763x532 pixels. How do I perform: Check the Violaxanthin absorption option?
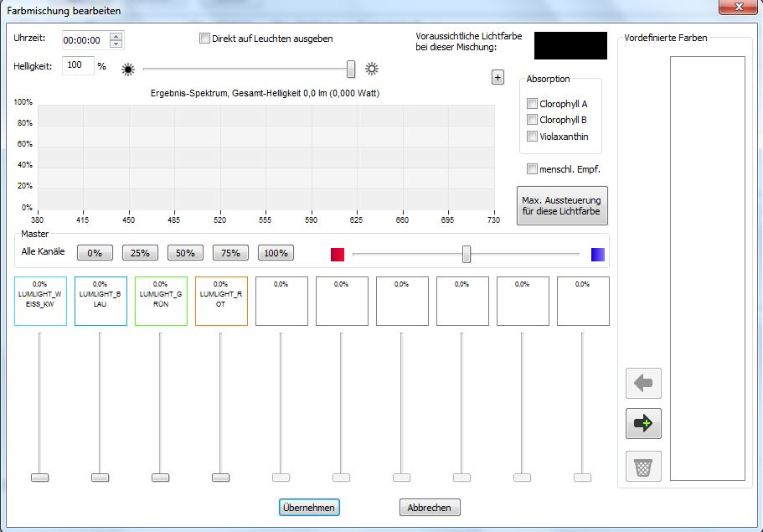point(532,137)
